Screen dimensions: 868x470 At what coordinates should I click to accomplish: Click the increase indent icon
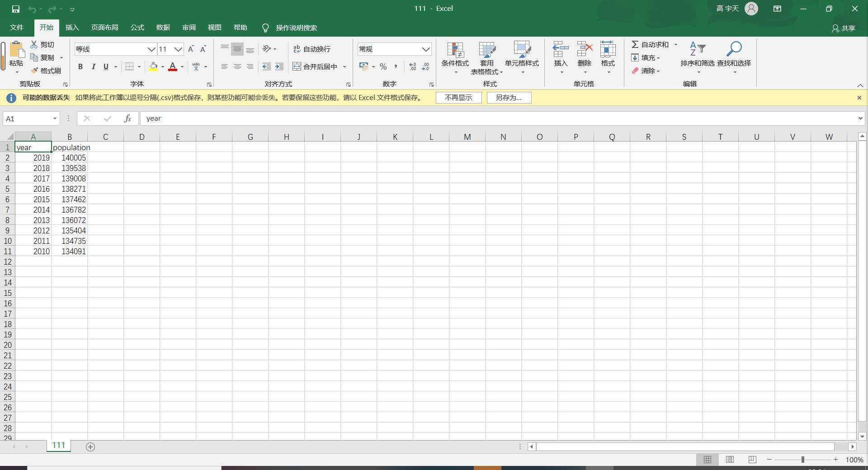(279, 66)
